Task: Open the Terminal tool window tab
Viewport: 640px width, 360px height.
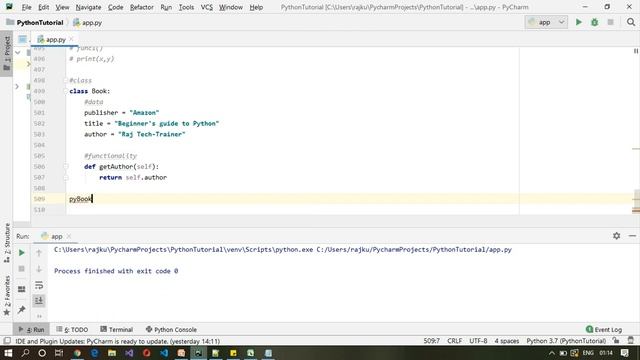Action: pyautogui.click(x=117, y=329)
